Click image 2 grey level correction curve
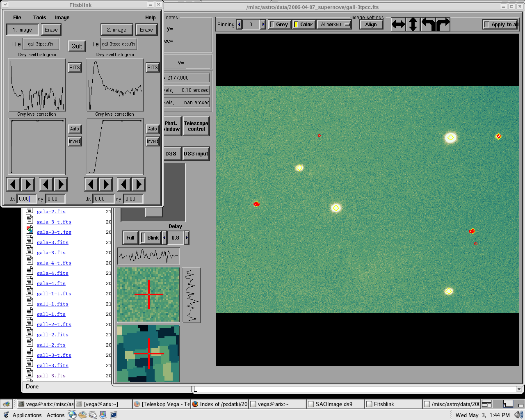This screenshot has height=420, width=525. click(115, 146)
